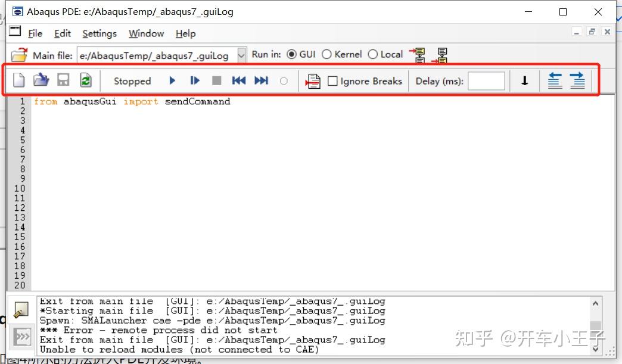
Task: Click inside the Delay (ms) input field
Action: [486, 81]
